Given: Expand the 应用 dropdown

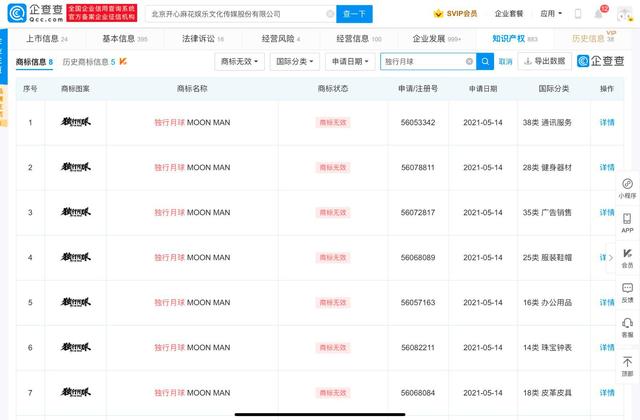Looking at the screenshot, I should click(551, 13).
